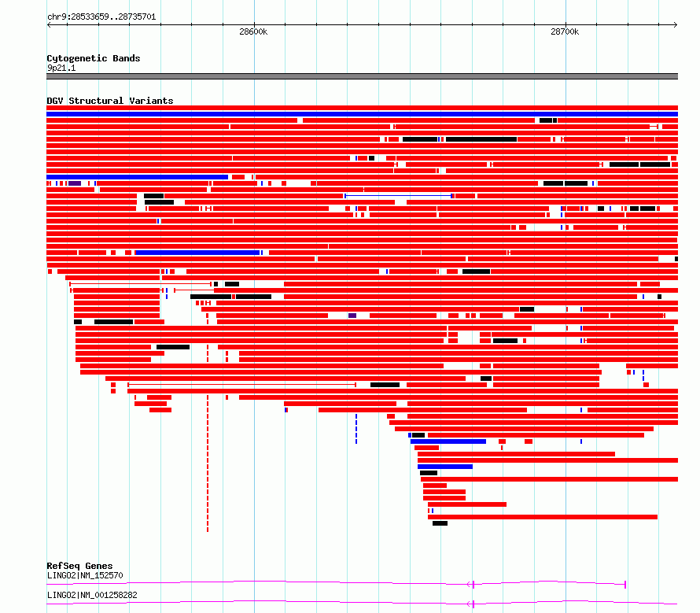Click the left arrowhead of the ruler

tap(49, 24)
